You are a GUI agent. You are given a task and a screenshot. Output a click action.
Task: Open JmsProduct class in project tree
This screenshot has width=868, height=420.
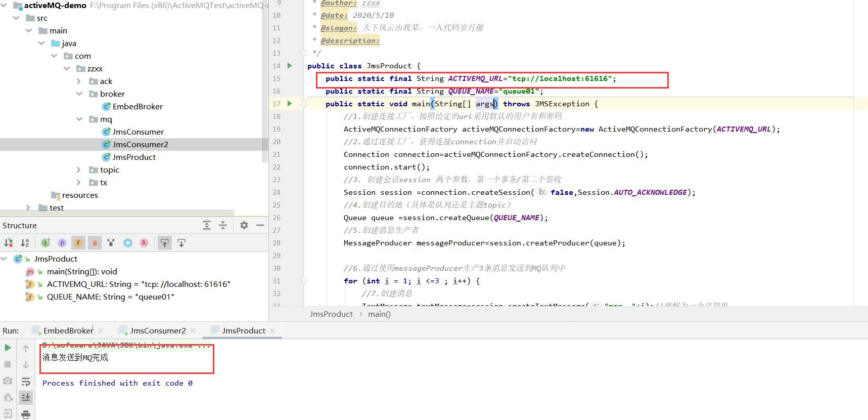point(134,157)
